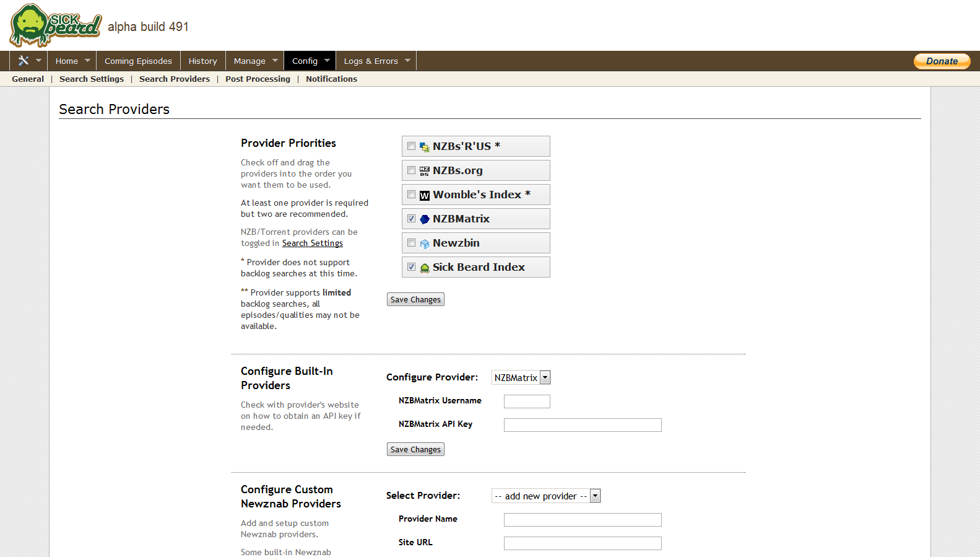
Task: Open the Config menu
Action: (x=305, y=61)
